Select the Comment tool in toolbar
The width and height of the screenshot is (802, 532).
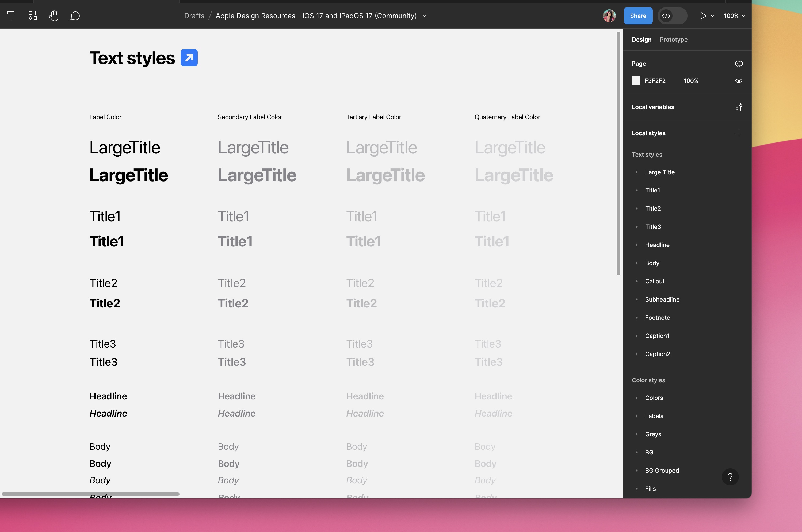click(75, 16)
